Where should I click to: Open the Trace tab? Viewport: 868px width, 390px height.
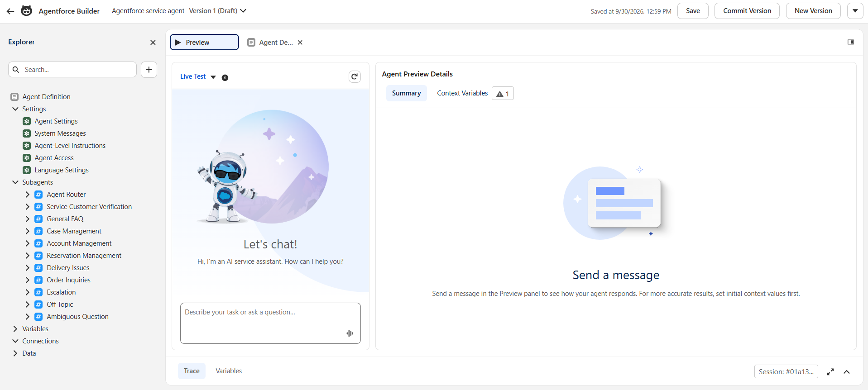click(192, 371)
